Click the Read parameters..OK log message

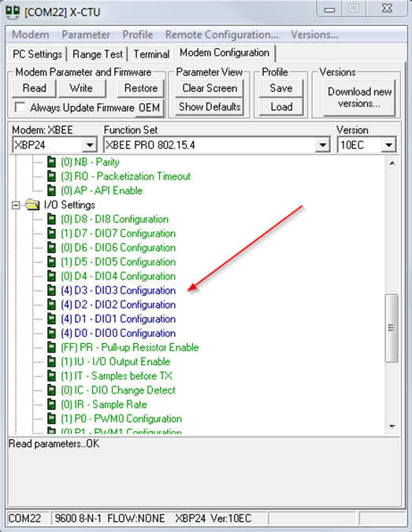[54, 444]
